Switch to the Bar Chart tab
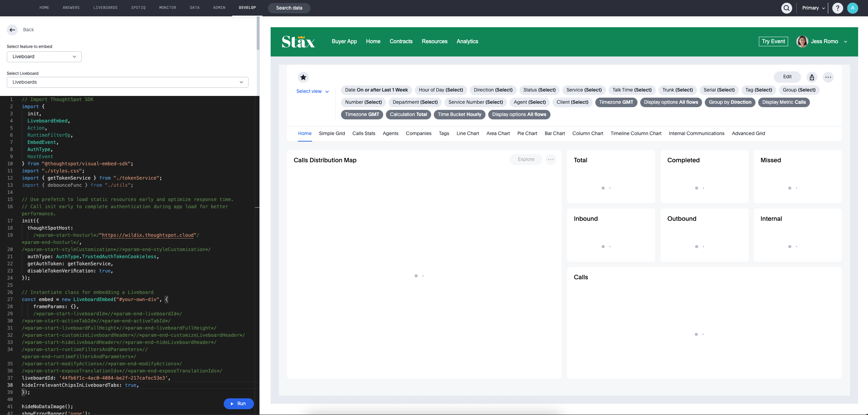Image resolution: width=868 pixels, height=415 pixels. pos(555,134)
